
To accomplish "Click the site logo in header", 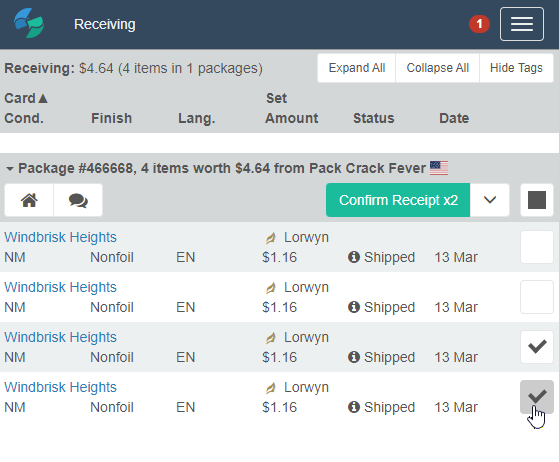I will (x=29, y=24).
